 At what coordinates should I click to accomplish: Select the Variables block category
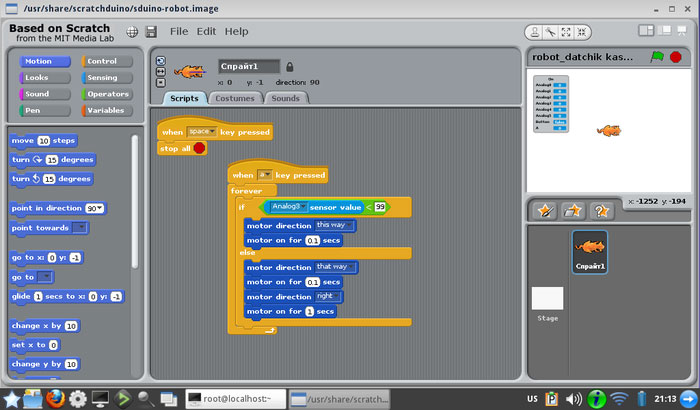pos(107,110)
